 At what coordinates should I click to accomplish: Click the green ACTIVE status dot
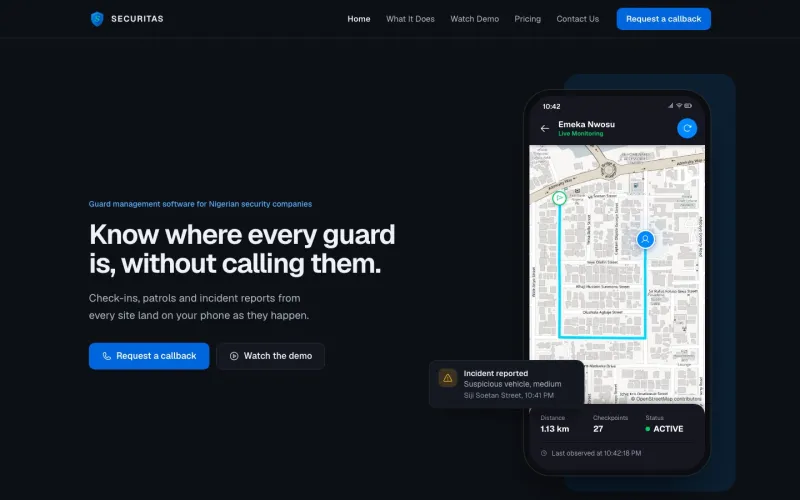[647, 429]
